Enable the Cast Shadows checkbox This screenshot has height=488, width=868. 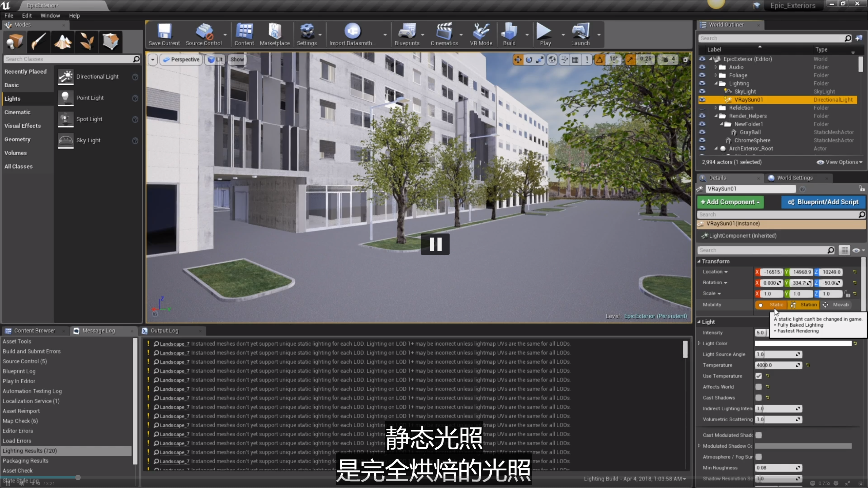[758, 398]
